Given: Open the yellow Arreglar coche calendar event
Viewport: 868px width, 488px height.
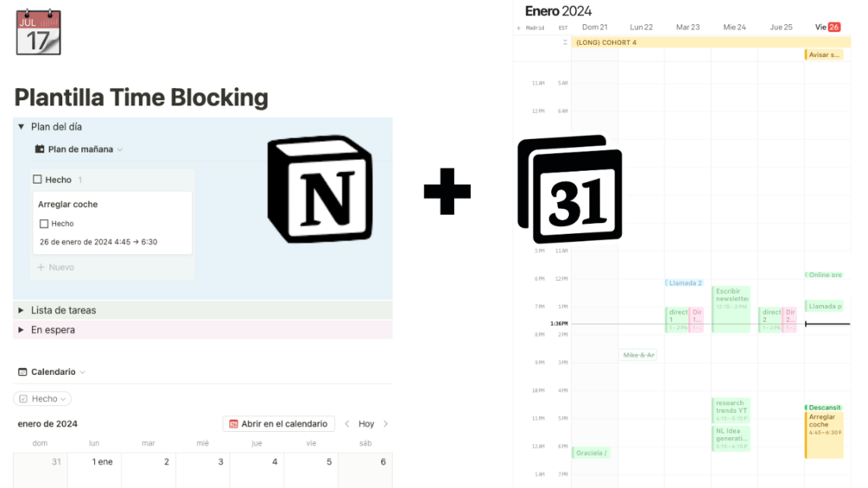Looking at the screenshot, I should tap(823, 434).
